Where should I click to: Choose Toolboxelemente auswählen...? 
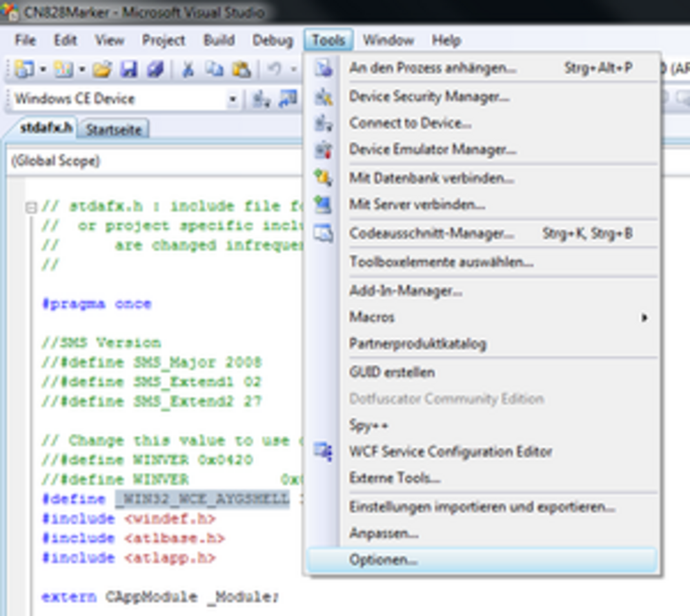click(483, 262)
